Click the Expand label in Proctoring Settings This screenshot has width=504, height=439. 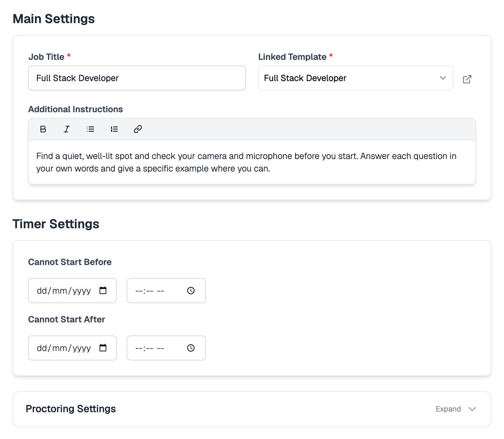pyautogui.click(x=448, y=409)
